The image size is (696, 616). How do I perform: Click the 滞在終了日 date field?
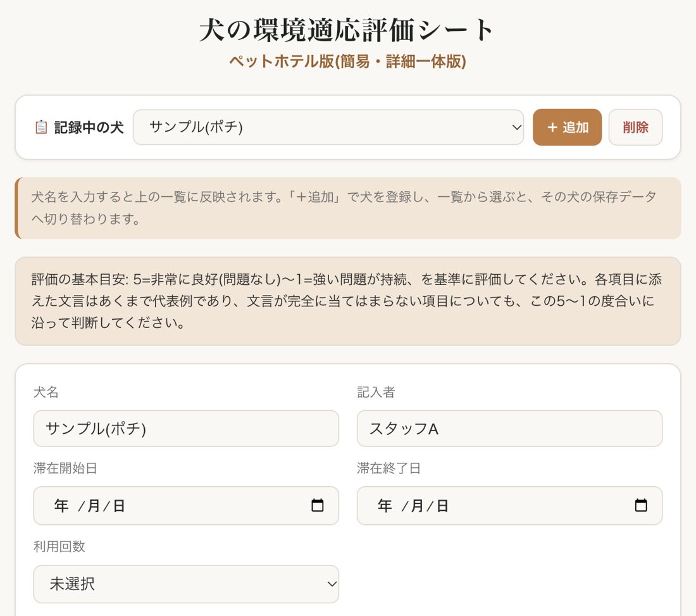tap(509, 505)
